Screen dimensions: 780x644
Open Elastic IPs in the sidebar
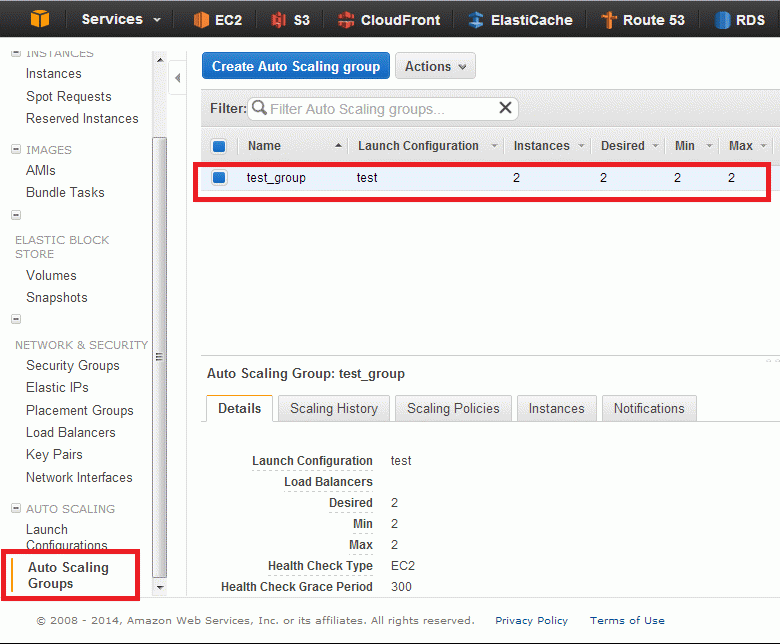(57, 387)
